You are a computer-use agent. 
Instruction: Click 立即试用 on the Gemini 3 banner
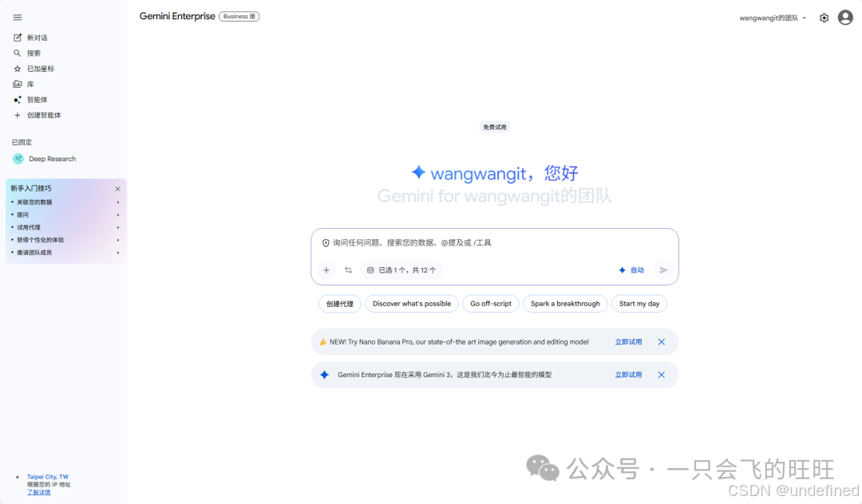(628, 375)
